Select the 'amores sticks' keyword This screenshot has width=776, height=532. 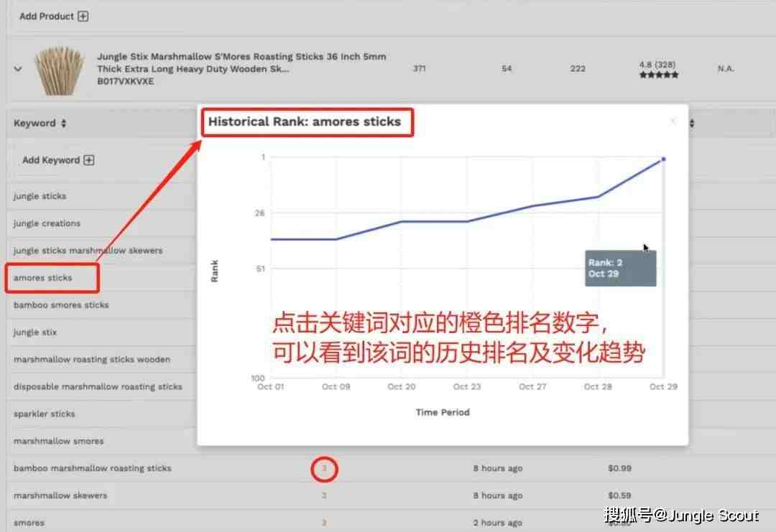43,278
